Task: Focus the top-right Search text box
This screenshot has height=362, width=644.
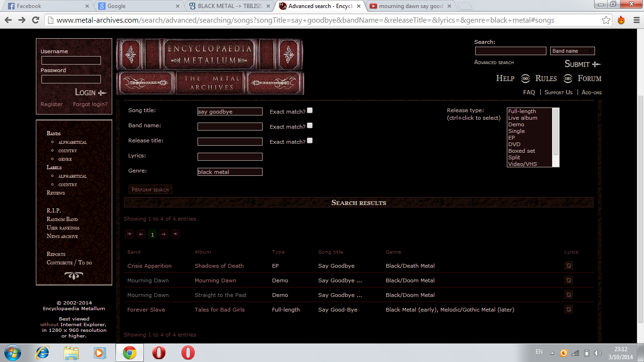Action: click(511, 51)
